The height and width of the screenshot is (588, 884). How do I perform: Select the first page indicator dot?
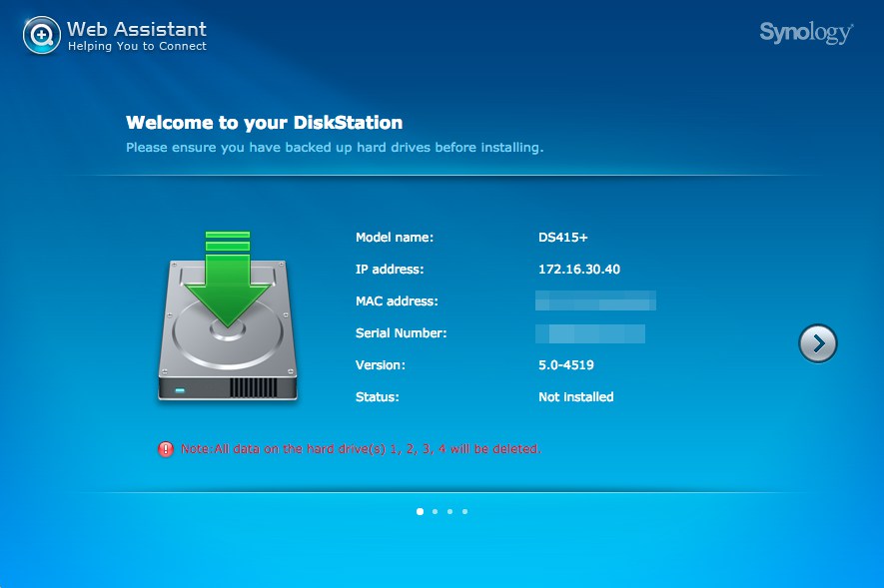[x=420, y=511]
